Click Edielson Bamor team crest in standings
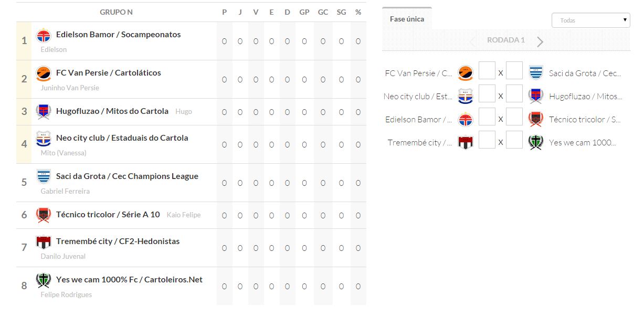 pos(44,35)
